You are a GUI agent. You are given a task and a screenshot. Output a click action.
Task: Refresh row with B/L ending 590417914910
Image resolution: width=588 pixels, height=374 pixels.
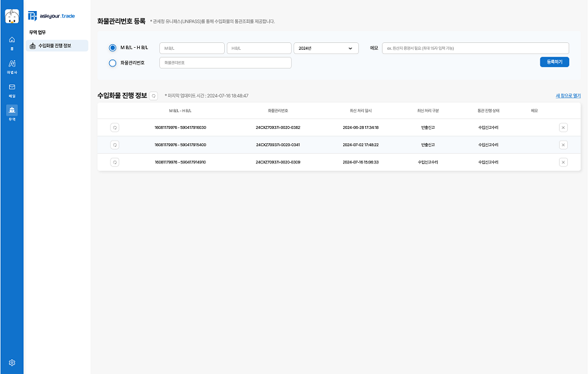coord(114,162)
